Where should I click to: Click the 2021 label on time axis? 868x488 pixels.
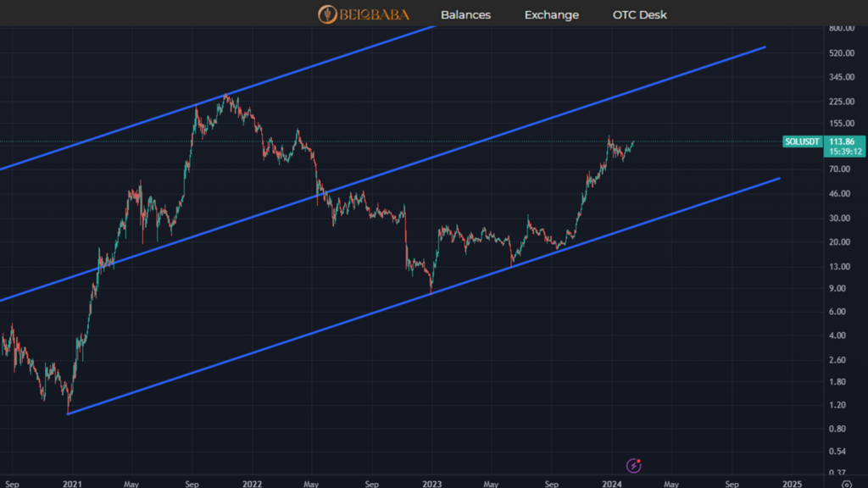click(x=72, y=485)
